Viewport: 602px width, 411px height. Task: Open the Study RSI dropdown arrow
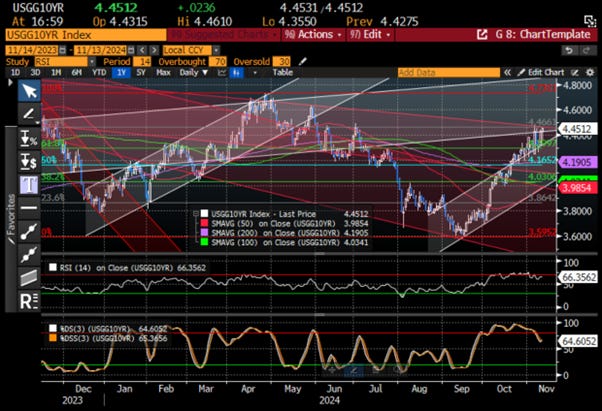click(92, 61)
